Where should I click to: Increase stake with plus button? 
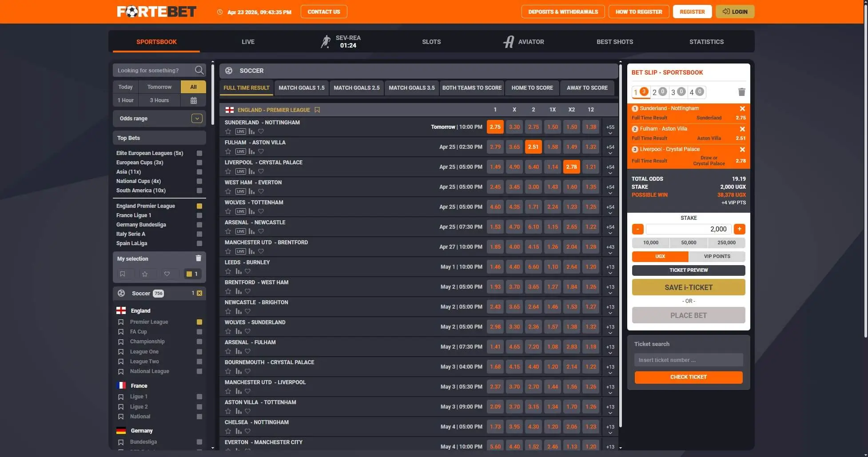pos(740,229)
